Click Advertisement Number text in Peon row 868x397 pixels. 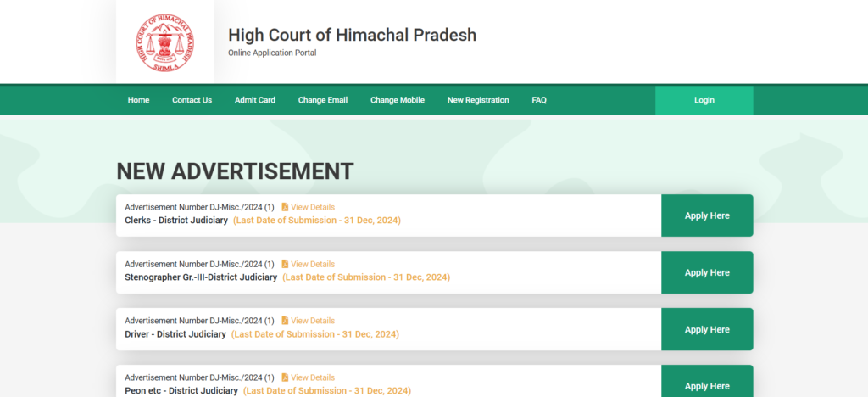tap(199, 377)
